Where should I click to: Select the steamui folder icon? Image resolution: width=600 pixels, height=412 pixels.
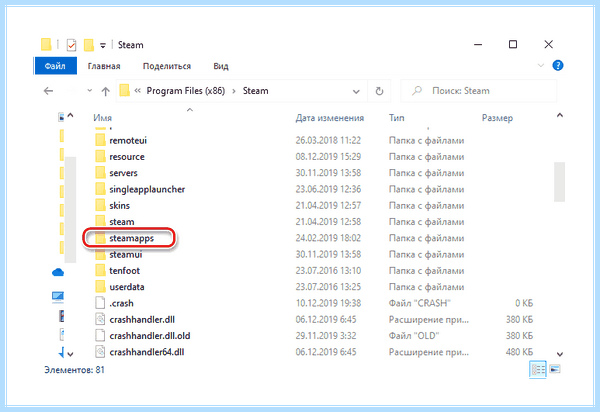pos(100,254)
